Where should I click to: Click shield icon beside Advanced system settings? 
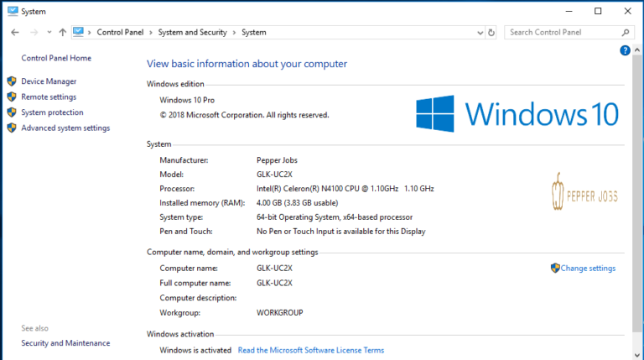(12, 128)
